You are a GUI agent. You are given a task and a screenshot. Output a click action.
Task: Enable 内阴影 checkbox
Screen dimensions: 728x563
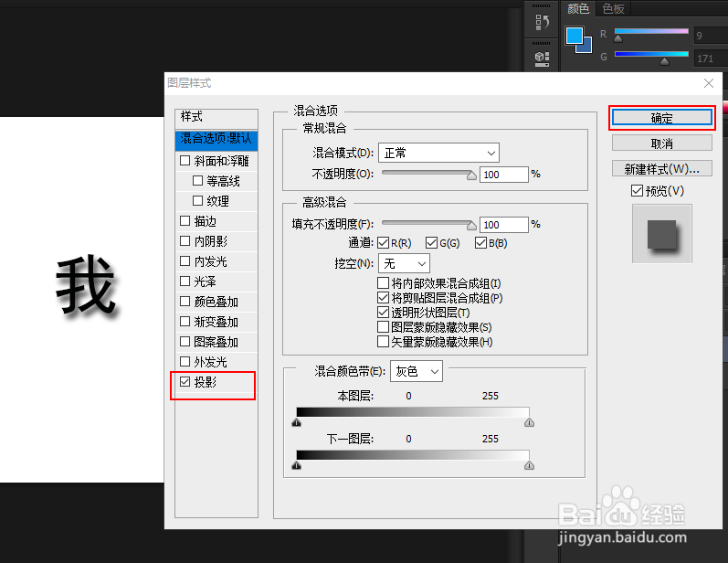(185, 240)
